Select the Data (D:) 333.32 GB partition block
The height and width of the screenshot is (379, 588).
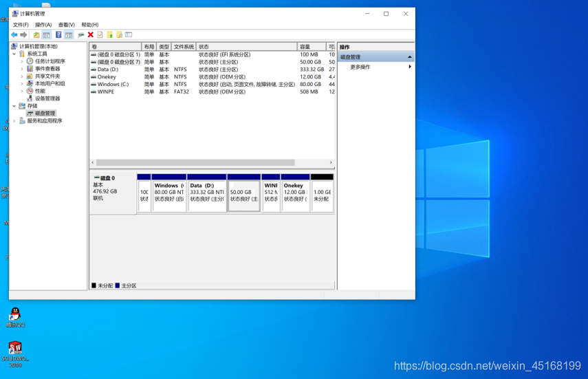[x=207, y=193]
